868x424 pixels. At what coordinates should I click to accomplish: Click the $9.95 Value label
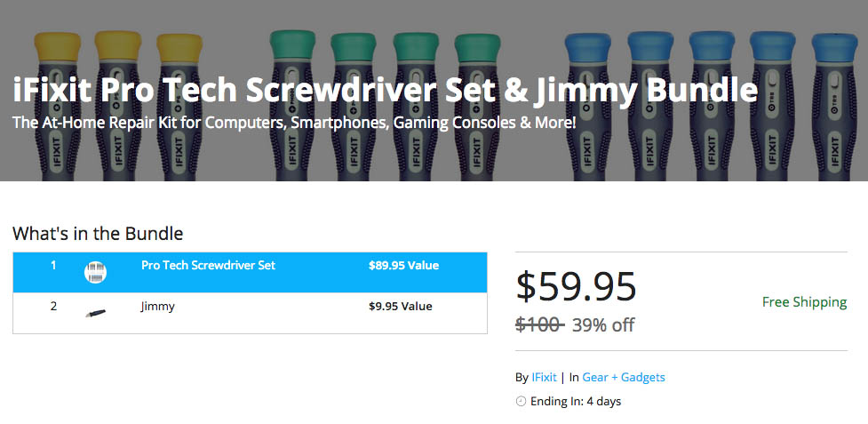[x=400, y=306]
